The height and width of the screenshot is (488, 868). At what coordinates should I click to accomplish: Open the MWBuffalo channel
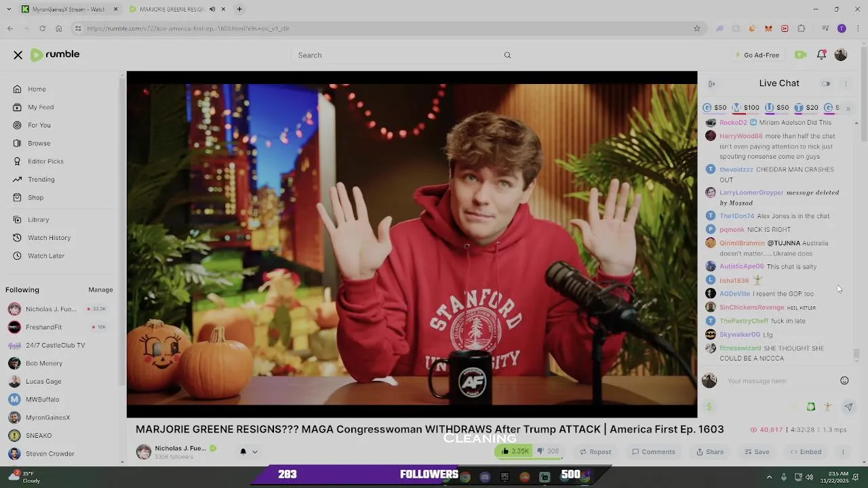(42, 399)
